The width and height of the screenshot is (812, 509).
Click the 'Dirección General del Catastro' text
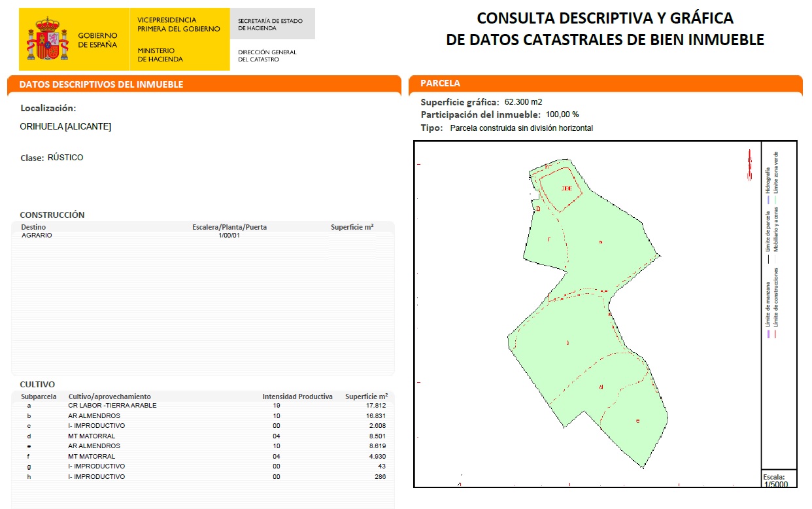pyautogui.click(x=267, y=56)
